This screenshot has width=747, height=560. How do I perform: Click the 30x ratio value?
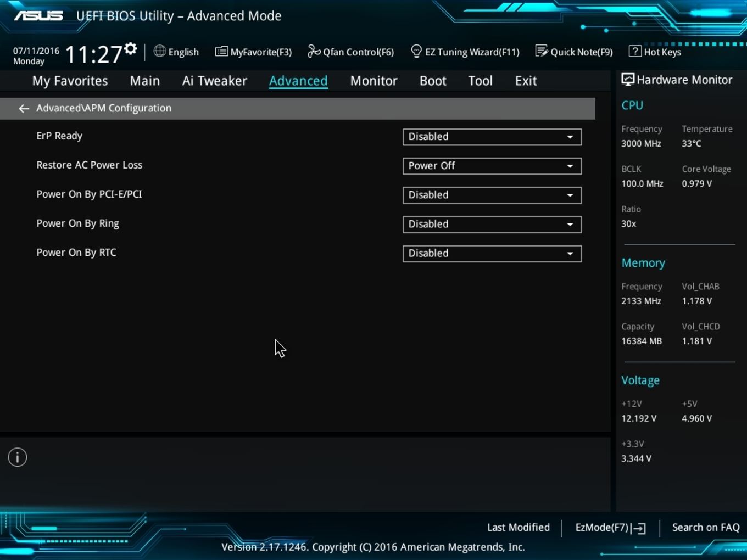[629, 223]
